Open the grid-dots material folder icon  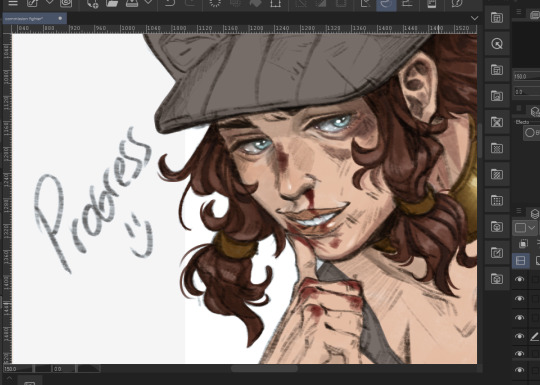[x=497, y=200]
